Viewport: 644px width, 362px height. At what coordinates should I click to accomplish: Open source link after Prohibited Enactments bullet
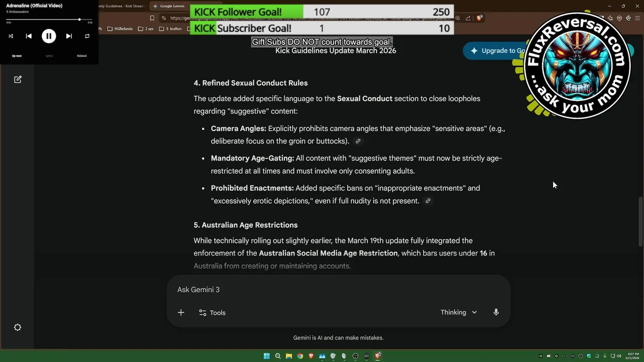pos(428,201)
